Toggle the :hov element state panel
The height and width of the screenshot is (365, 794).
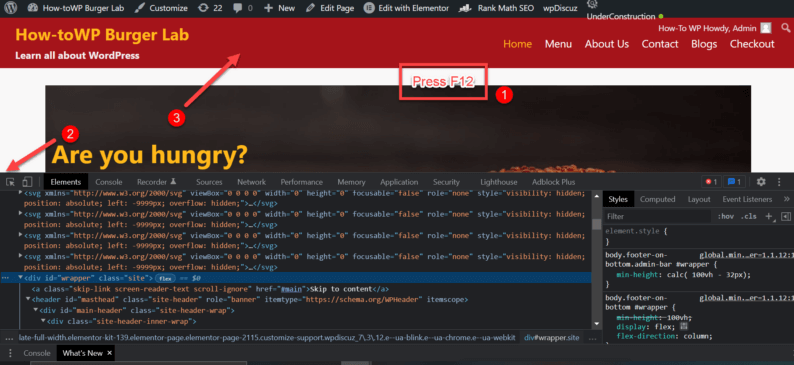tap(726, 216)
